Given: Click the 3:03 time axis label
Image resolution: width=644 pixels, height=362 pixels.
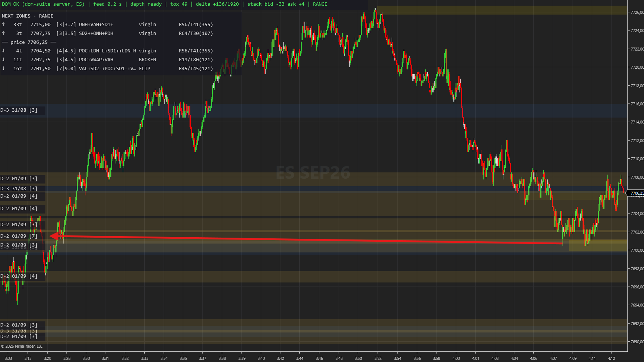Looking at the screenshot, I should [8, 358].
